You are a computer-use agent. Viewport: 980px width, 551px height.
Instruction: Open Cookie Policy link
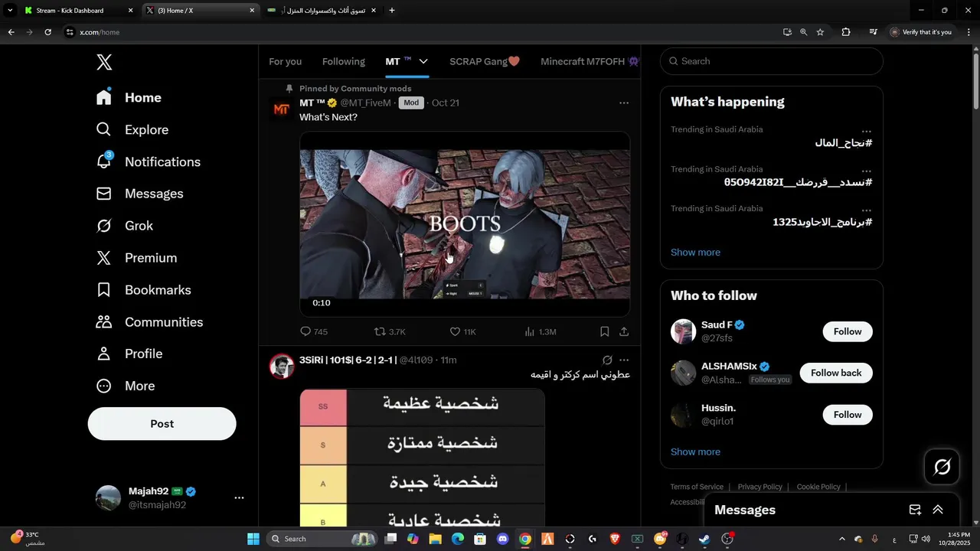[818, 487]
